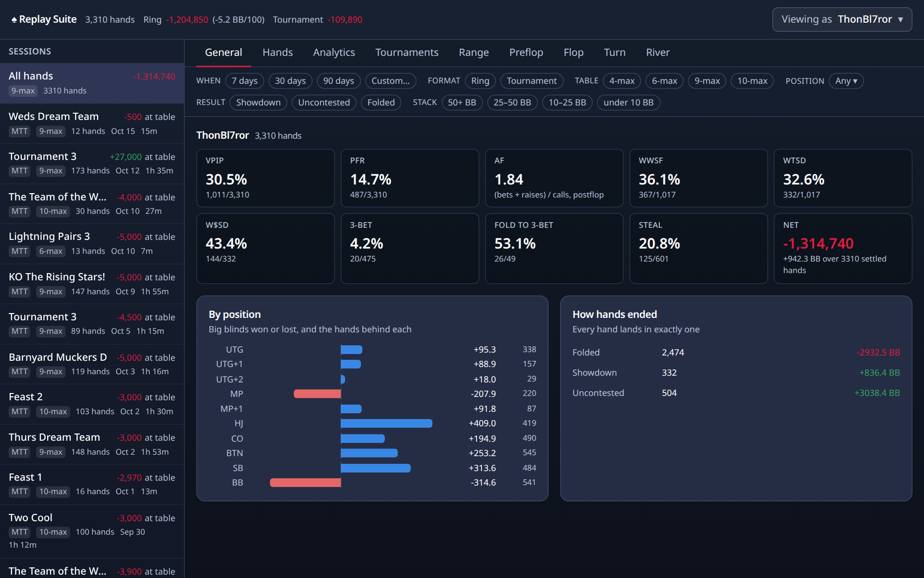The image size is (924, 578).
Task: Click the BTN position bar
Action: [x=369, y=453]
